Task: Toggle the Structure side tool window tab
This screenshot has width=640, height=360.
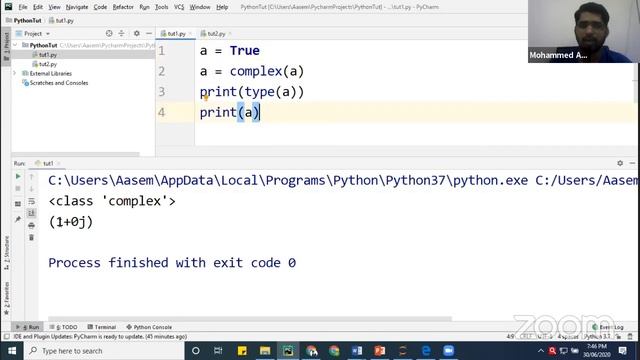Action: click(6, 252)
